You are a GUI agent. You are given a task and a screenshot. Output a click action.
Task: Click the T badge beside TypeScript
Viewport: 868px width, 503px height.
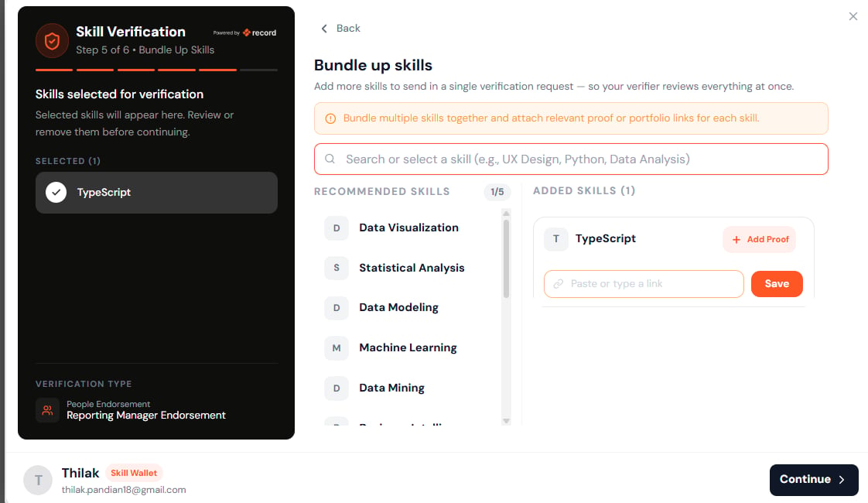pyautogui.click(x=556, y=239)
